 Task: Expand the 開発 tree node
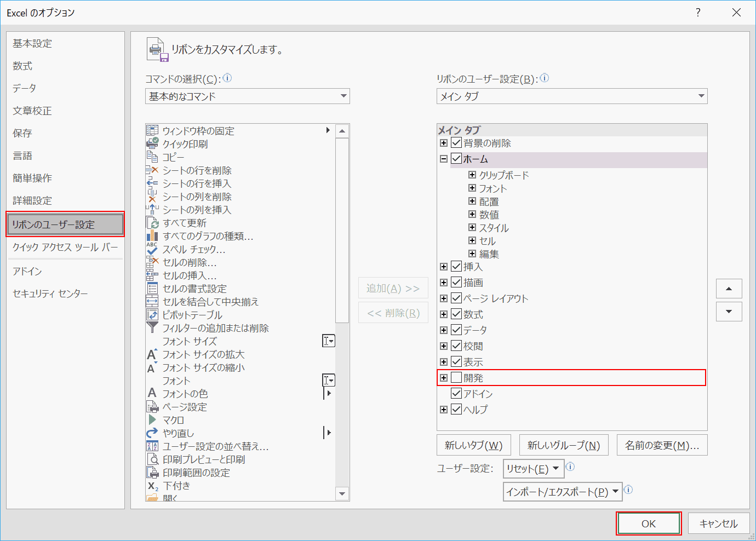(444, 377)
